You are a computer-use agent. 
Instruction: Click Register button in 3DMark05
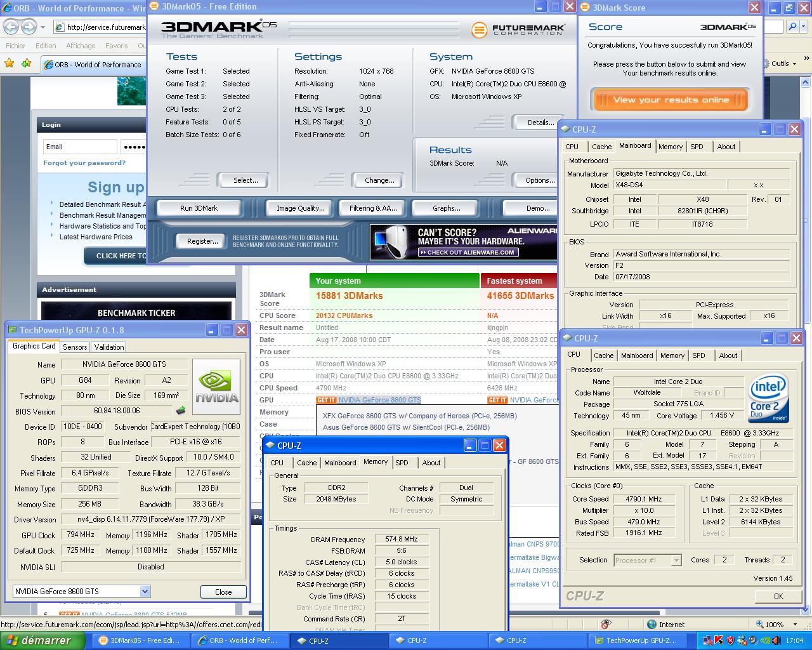pyautogui.click(x=202, y=241)
